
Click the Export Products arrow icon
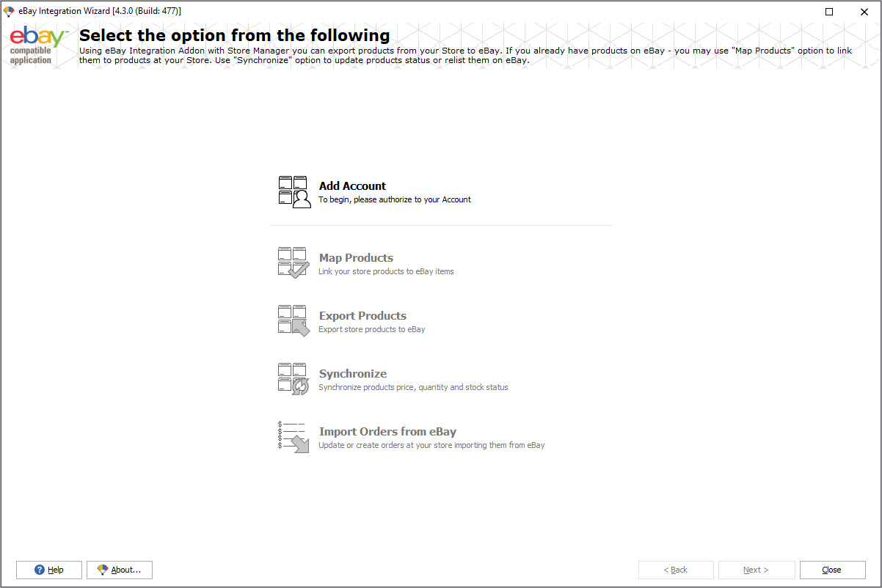click(x=294, y=320)
